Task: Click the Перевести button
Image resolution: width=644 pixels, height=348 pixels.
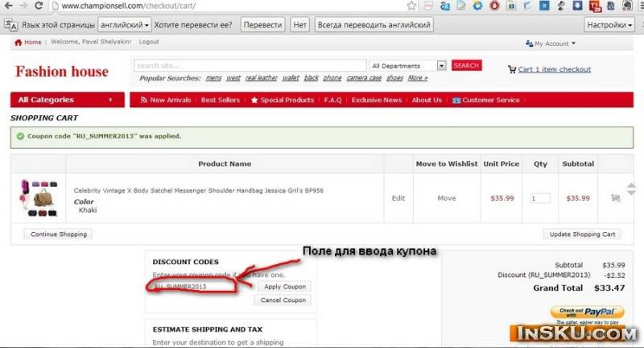Action: coord(263,25)
